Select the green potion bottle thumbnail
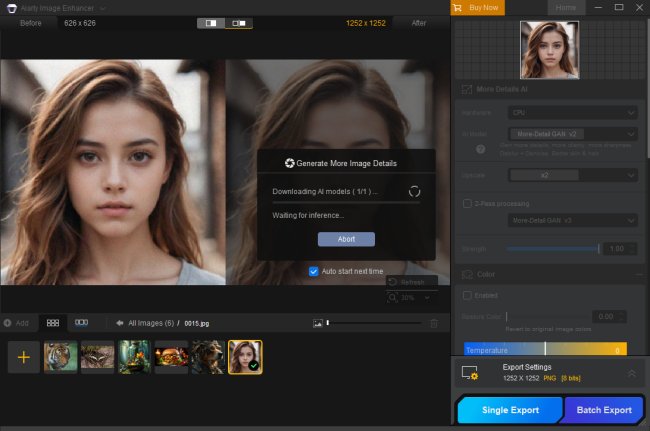The image size is (650, 431). click(134, 357)
